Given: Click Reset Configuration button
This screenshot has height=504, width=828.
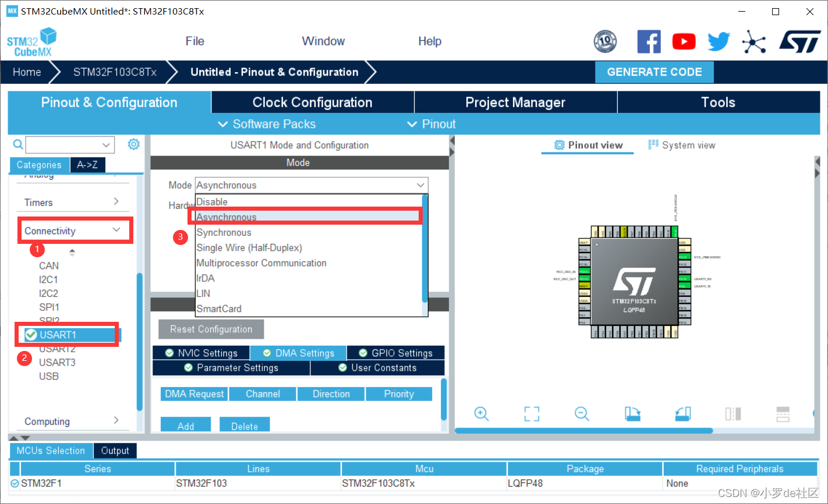Looking at the screenshot, I should pyautogui.click(x=211, y=329).
